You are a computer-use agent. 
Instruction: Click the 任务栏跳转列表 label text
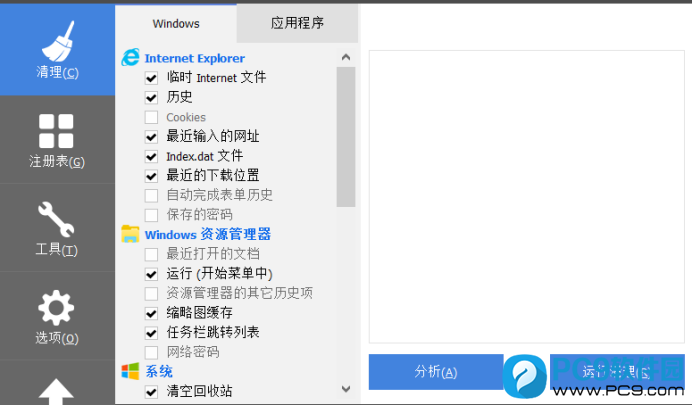point(213,332)
